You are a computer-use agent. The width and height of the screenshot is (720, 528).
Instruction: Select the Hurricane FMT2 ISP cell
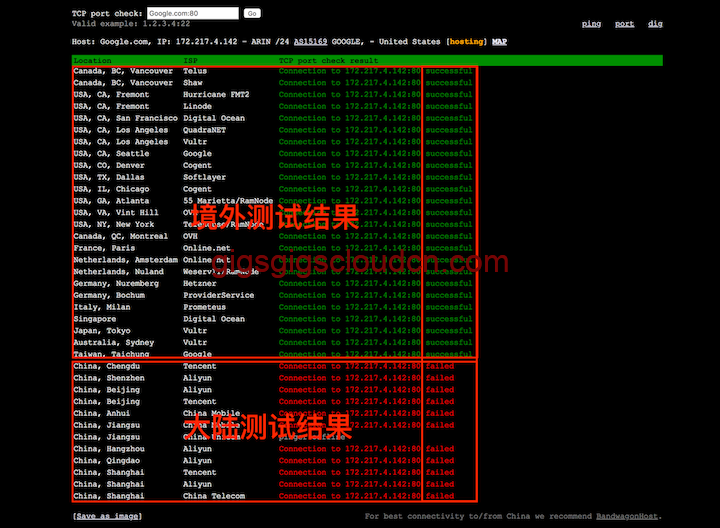coord(216,95)
